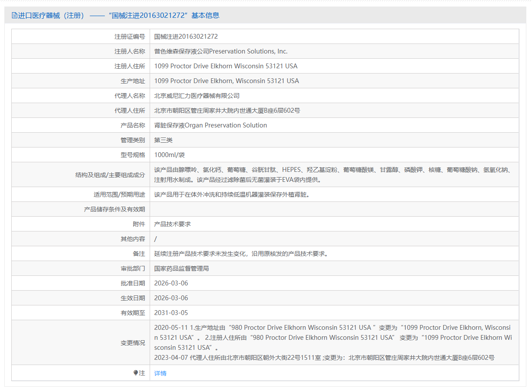This screenshot has height=392, width=532.
Task: Click the 产品储存条件及有效期 label
Action: (x=114, y=209)
